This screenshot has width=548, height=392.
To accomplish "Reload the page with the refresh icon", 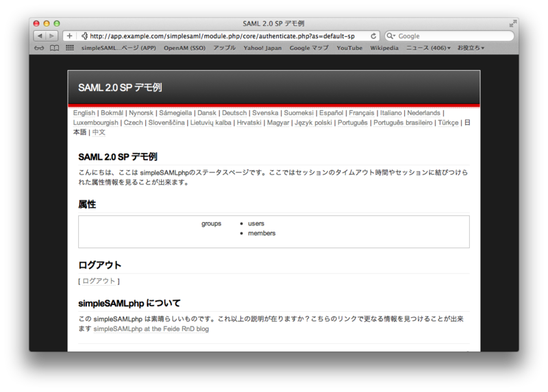I will click(373, 36).
